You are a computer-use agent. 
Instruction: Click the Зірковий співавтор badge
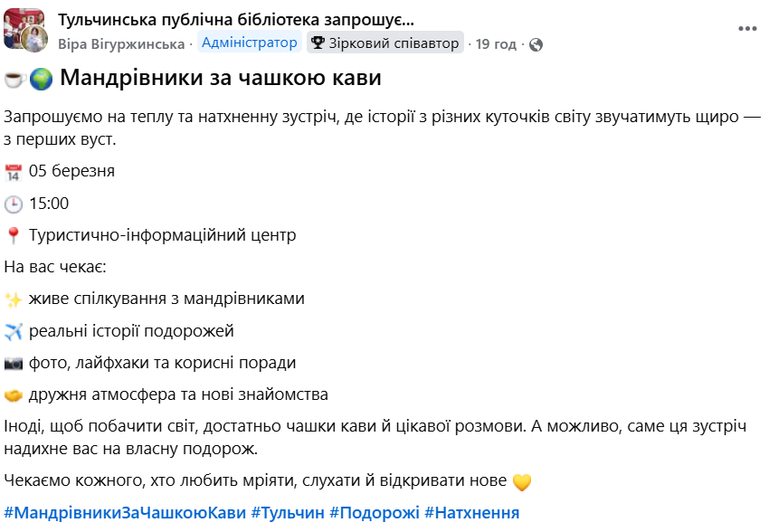(x=385, y=43)
